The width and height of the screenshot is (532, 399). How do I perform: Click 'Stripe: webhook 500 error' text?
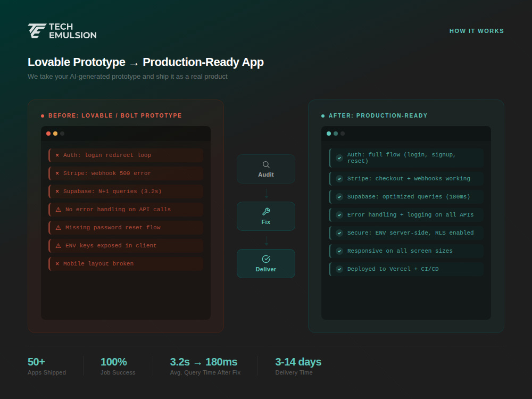[x=107, y=173]
